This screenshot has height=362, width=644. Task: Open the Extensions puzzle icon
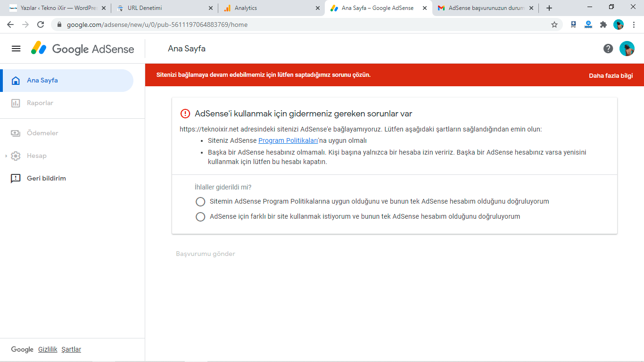(x=603, y=25)
